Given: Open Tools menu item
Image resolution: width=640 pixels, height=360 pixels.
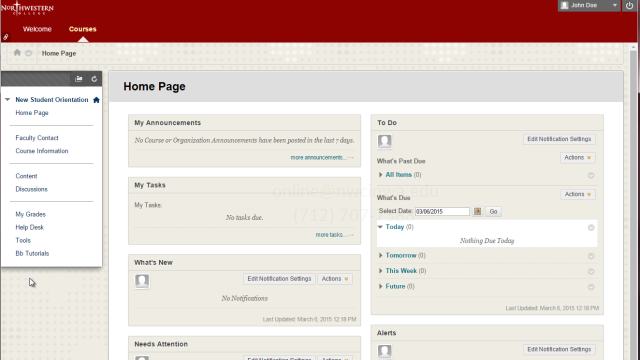Looking at the screenshot, I should click(x=23, y=240).
